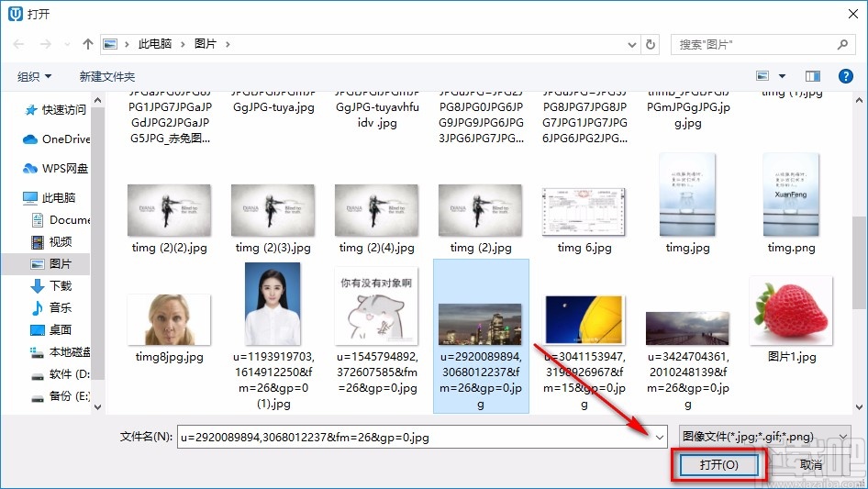This screenshot has height=489, width=868.
Task: Click file list scrollbar down arrow
Action: 859,407
